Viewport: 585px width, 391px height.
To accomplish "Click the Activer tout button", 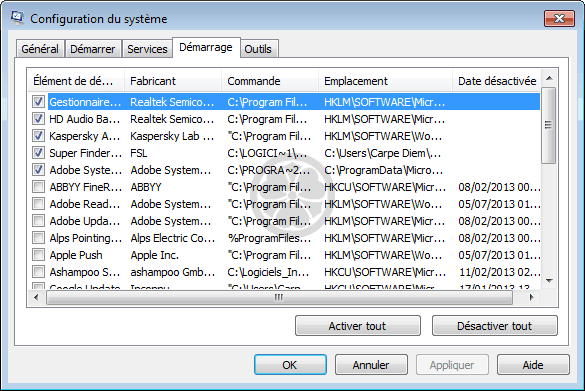I will coord(357,326).
